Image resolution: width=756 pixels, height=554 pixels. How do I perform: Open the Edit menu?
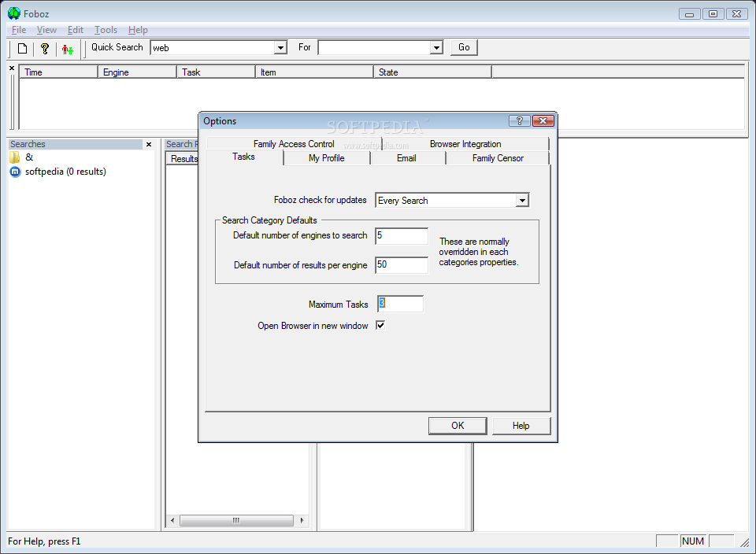coord(76,30)
